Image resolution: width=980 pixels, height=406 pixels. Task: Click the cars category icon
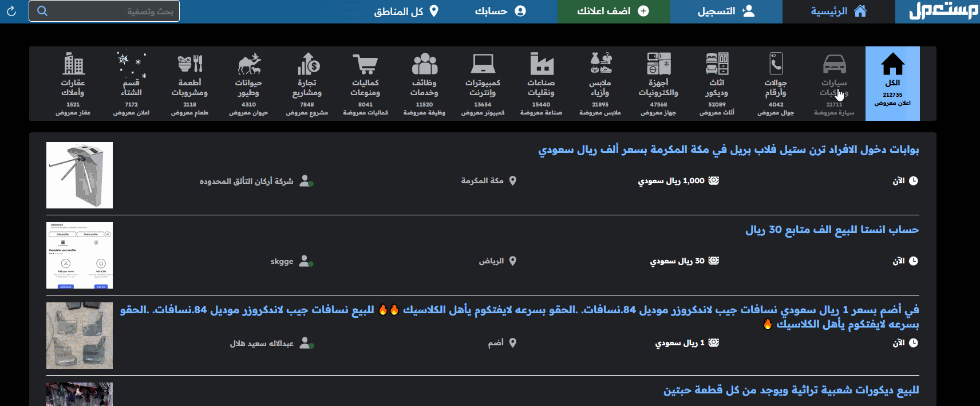pos(834,64)
